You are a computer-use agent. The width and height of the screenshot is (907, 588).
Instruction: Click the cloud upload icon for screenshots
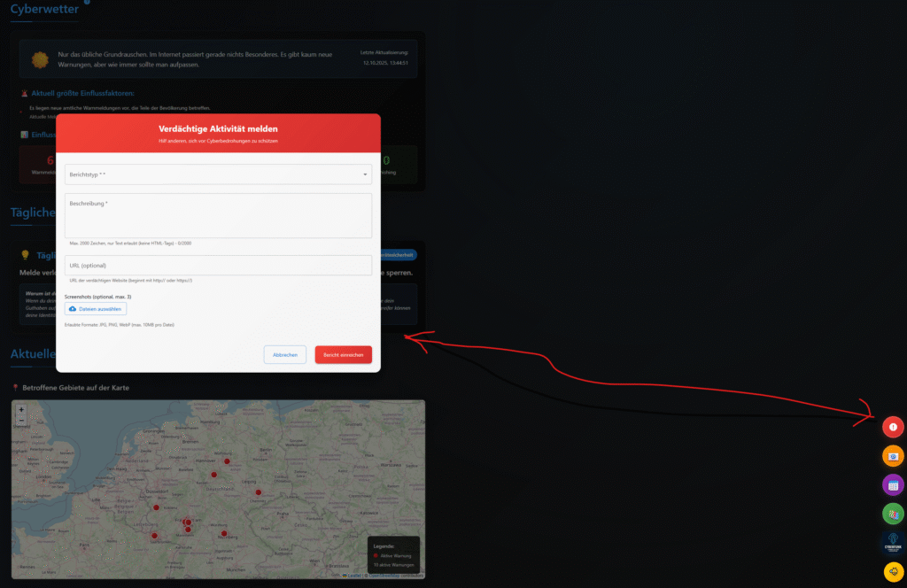73,309
